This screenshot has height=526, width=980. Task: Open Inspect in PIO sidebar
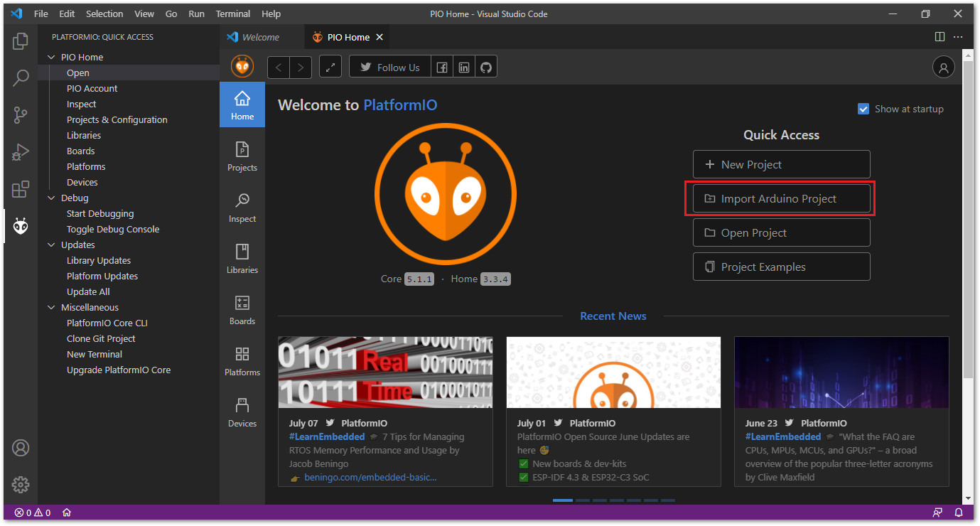[242, 208]
